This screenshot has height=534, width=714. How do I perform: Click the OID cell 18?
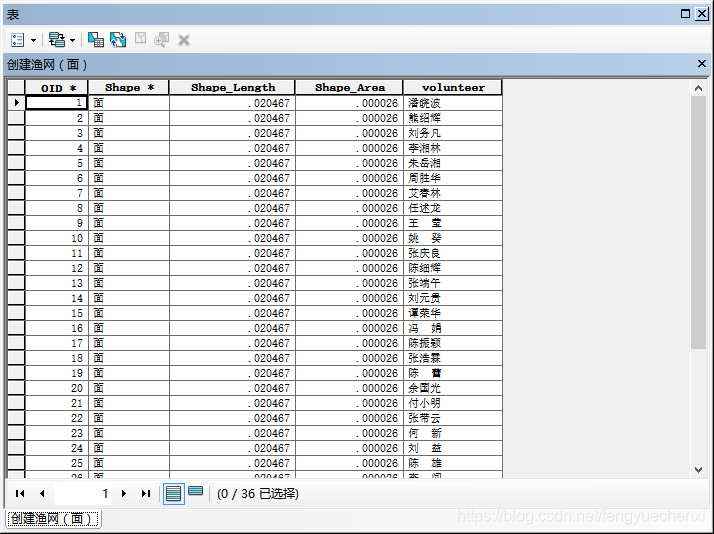point(56,358)
